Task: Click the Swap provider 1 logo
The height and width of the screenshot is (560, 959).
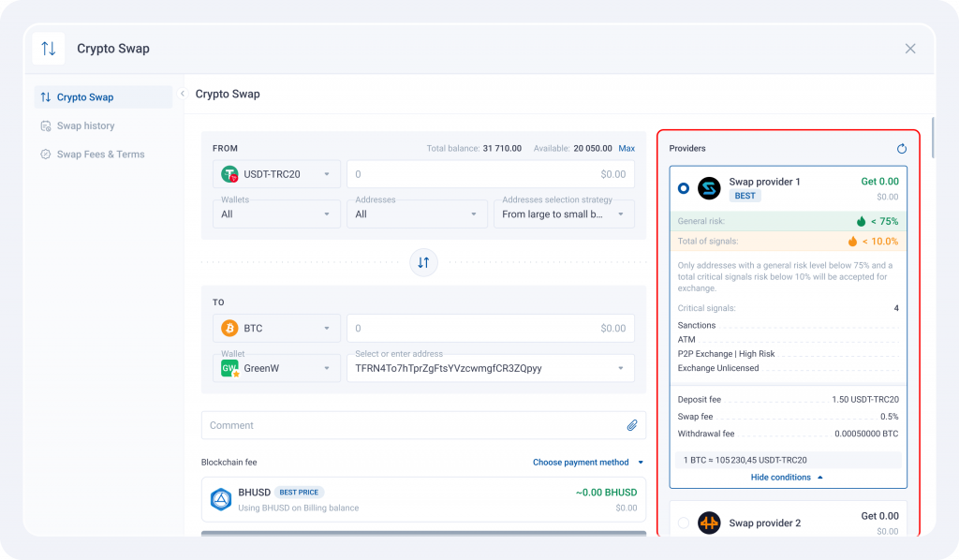Action: point(709,188)
